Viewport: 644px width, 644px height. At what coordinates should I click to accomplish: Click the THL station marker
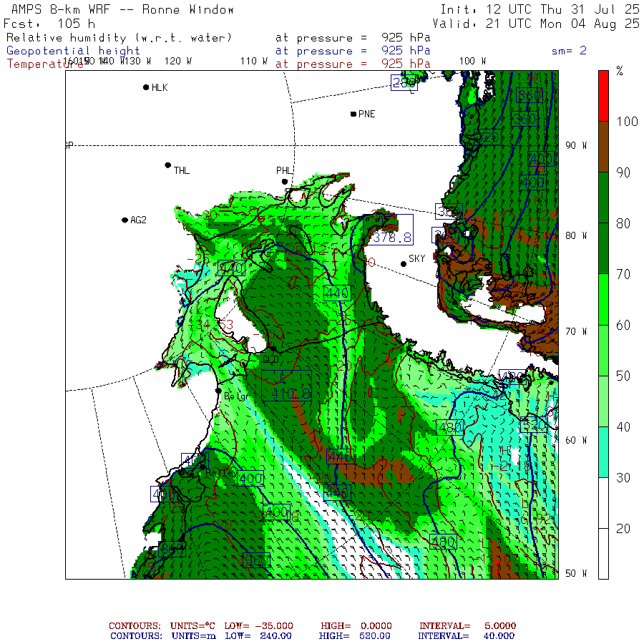[167, 165]
